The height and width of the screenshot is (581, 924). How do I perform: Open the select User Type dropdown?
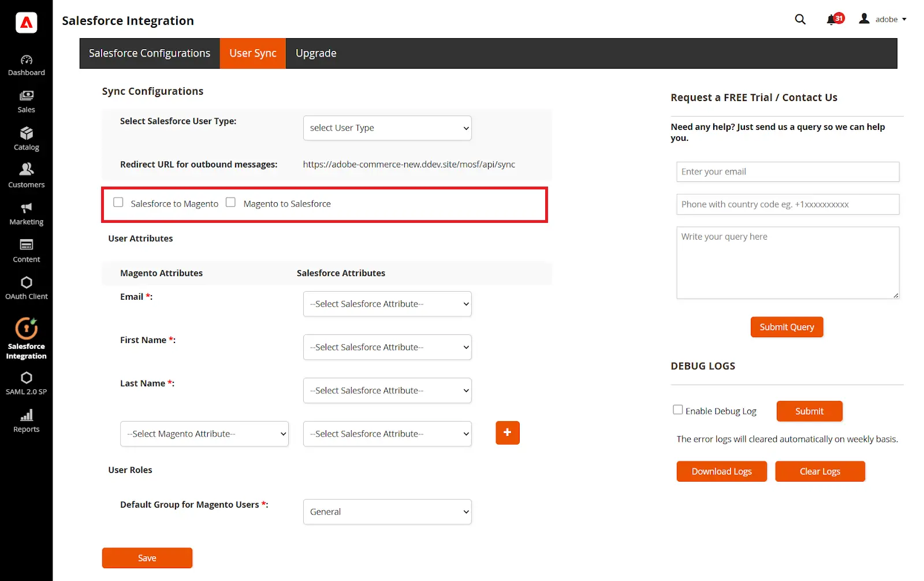388,128
